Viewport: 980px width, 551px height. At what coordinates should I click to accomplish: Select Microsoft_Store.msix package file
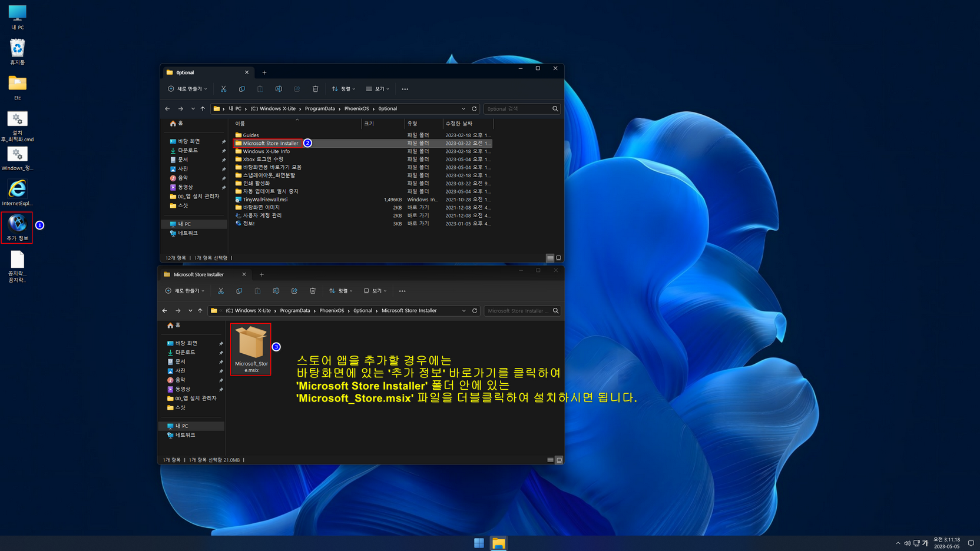(251, 349)
